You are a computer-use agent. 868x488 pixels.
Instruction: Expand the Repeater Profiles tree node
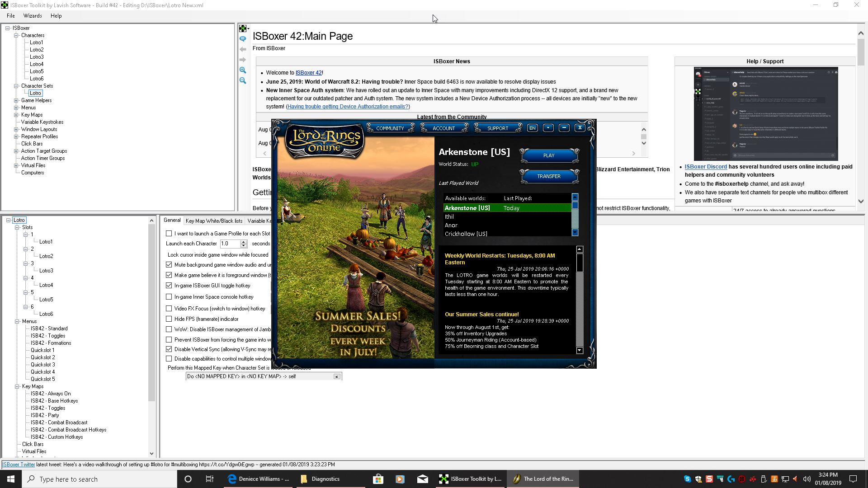[x=16, y=136]
